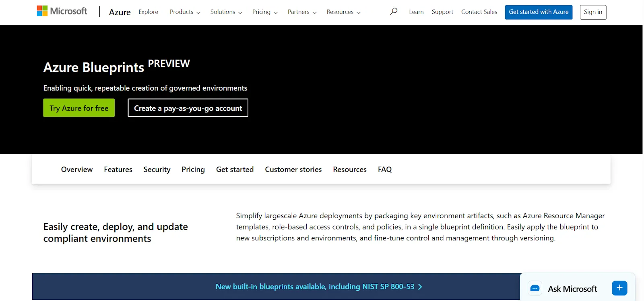
Task: Open the Support link
Action: 442,12
